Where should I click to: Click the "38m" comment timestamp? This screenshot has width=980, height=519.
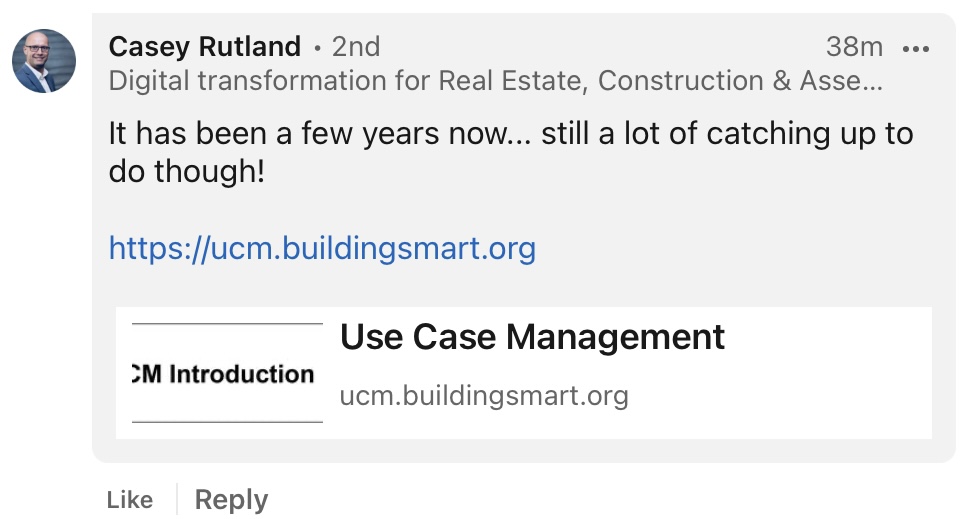[854, 47]
